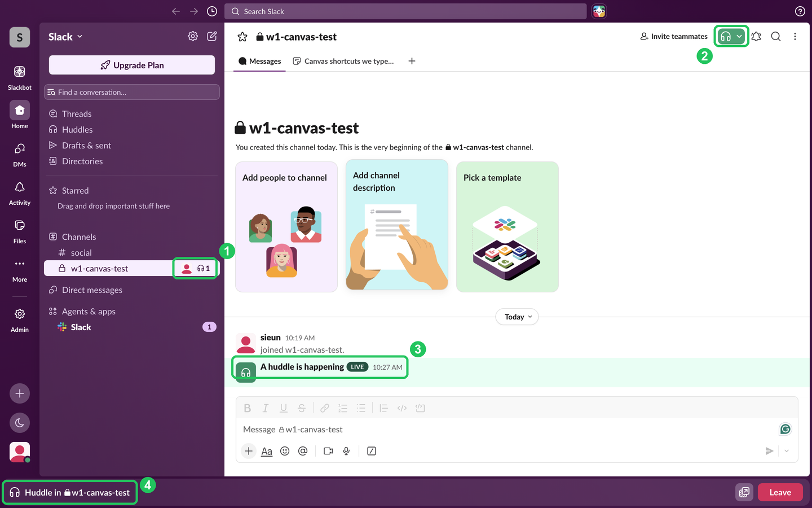Open Threads in the sidebar

[x=132, y=113]
